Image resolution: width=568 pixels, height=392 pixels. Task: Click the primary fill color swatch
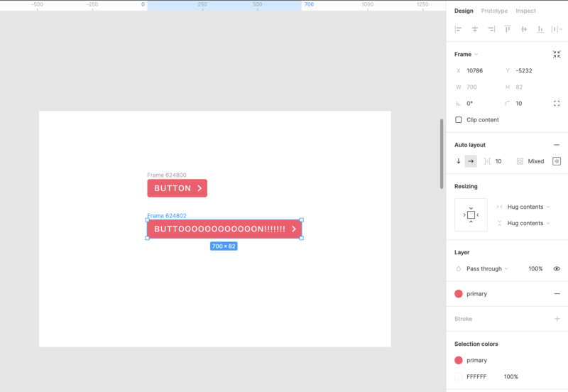click(x=459, y=293)
